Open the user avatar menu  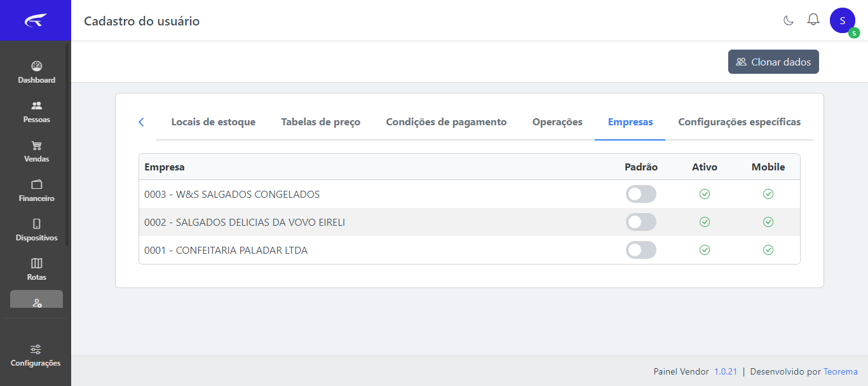click(843, 20)
